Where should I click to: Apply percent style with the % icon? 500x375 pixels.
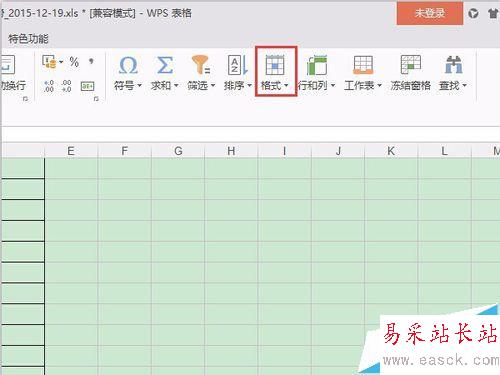tap(74, 62)
